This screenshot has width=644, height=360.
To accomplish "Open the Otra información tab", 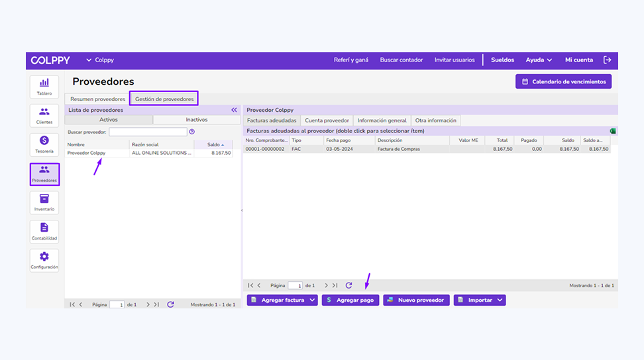I will (435, 120).
